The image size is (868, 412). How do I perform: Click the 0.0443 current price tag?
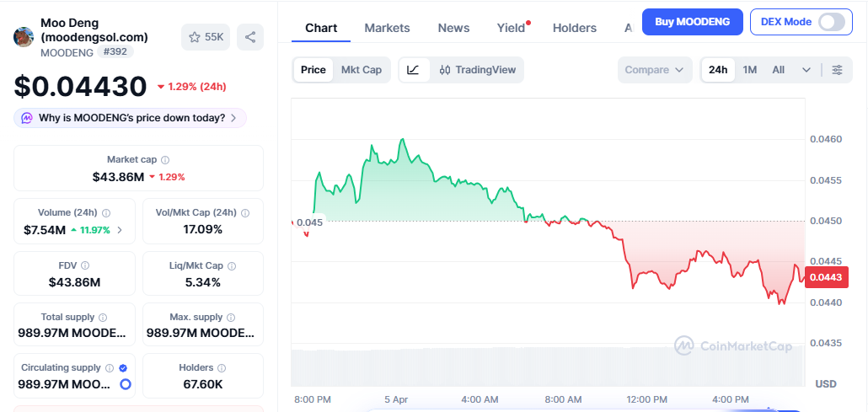pyautogui.click(x=827, y=277)
